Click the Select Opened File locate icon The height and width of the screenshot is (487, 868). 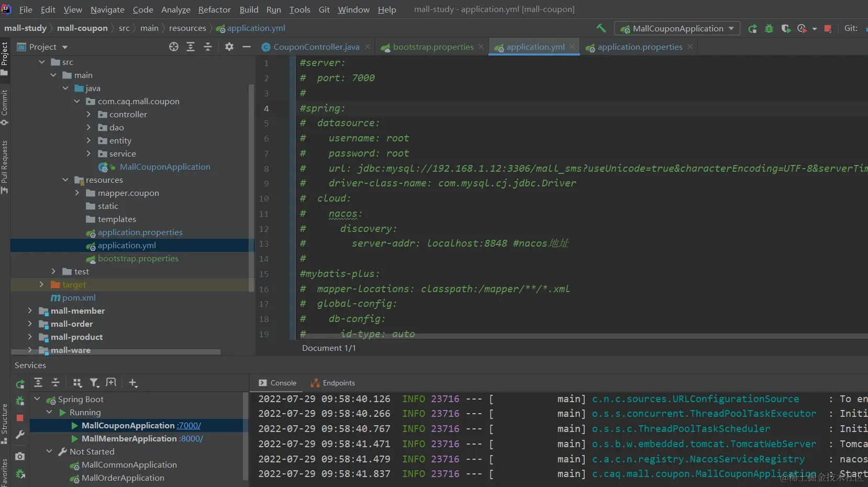[x=174, y=47]
